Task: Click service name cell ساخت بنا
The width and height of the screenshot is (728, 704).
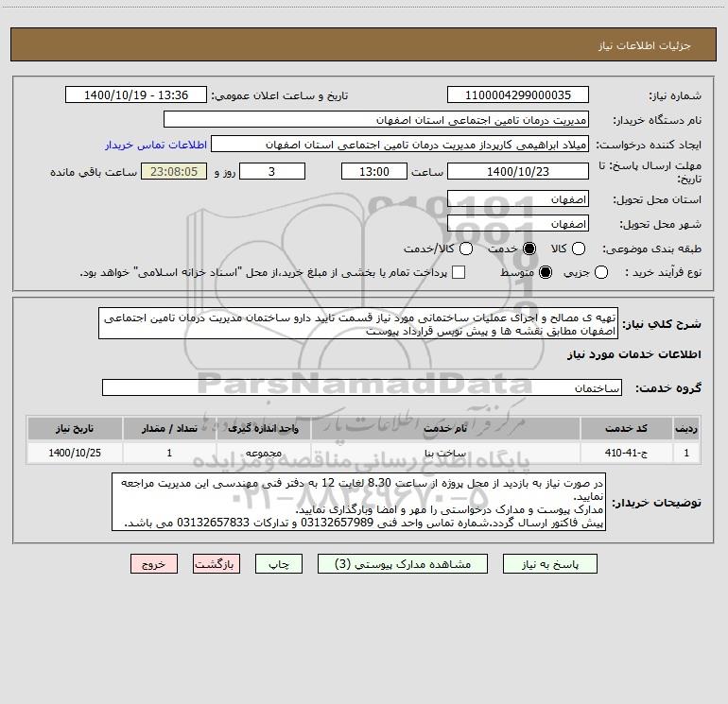Action: point(445,453)
